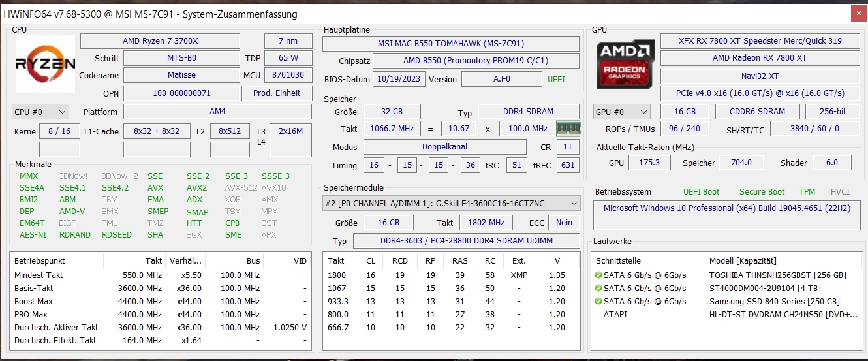The image size is (868, 361).
Task: Click the AM4 platform field
Action: point(218,112)
